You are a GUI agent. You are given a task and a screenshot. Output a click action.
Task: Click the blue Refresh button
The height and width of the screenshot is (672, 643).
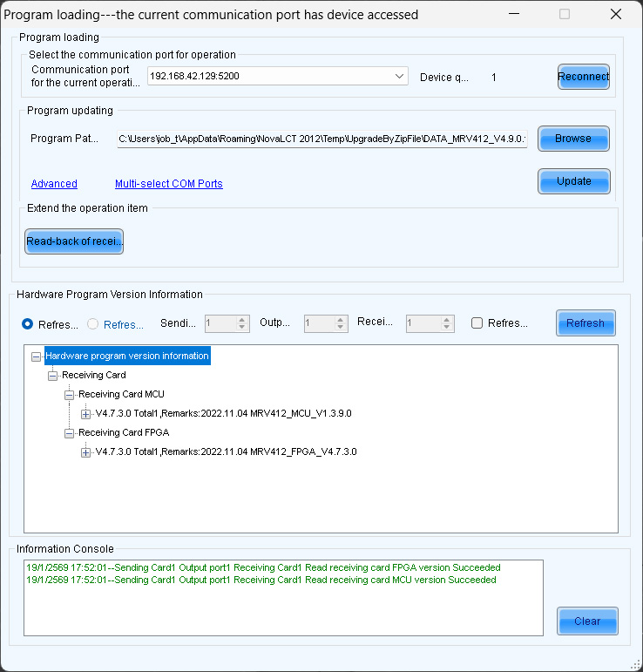pos(585,323)
